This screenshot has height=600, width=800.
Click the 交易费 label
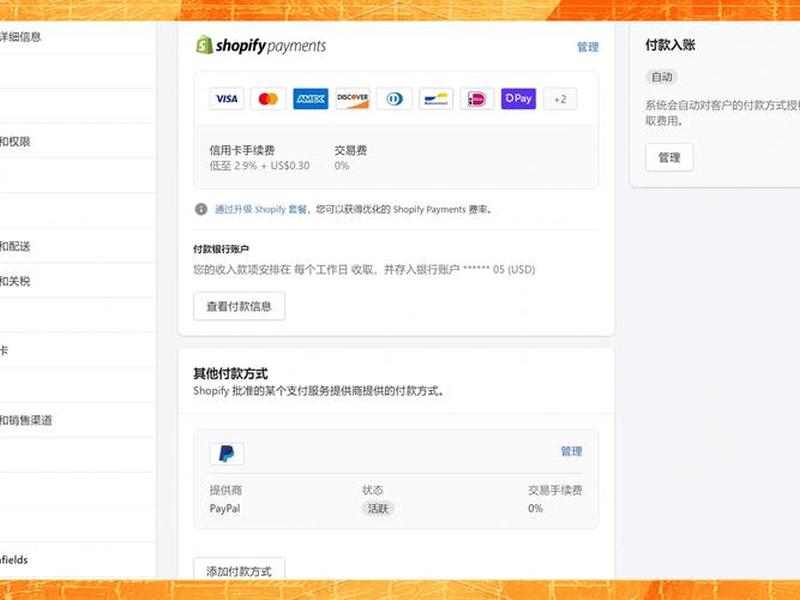coord(351,150)
